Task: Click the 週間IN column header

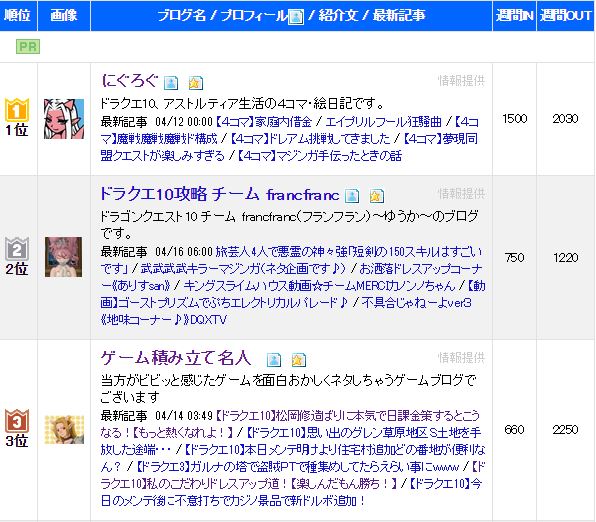Action: coord(514,16)
